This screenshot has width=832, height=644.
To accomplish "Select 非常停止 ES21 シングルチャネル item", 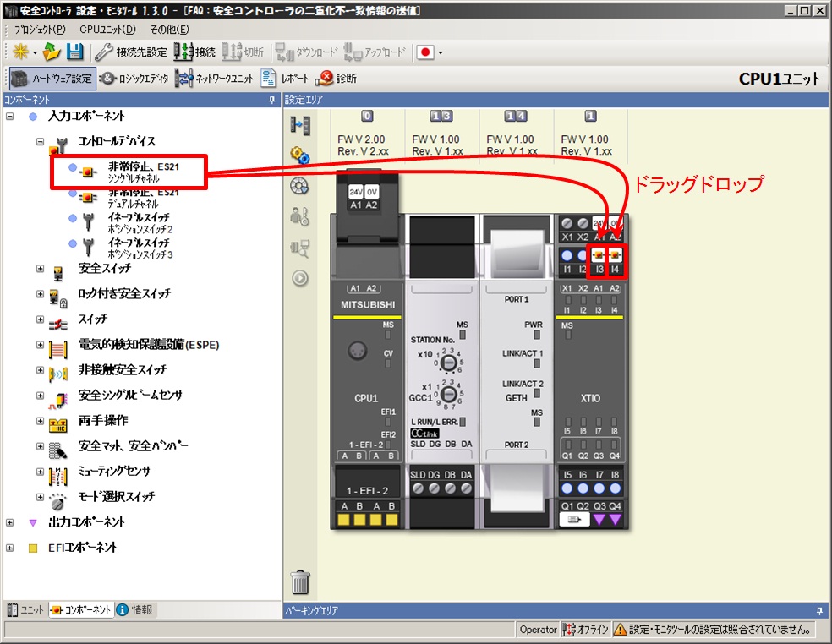I will 131,172.
